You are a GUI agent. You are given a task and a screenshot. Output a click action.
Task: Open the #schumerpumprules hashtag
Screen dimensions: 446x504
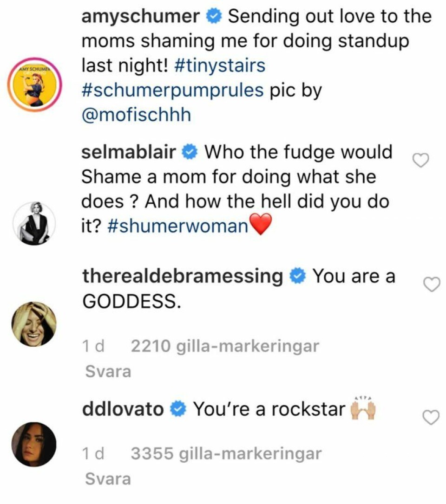[173, 90]
